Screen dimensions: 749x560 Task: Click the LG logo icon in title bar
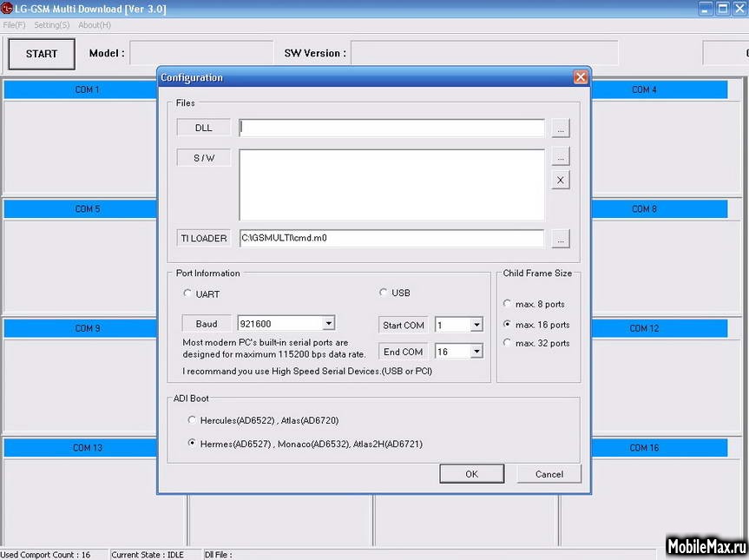7,8
